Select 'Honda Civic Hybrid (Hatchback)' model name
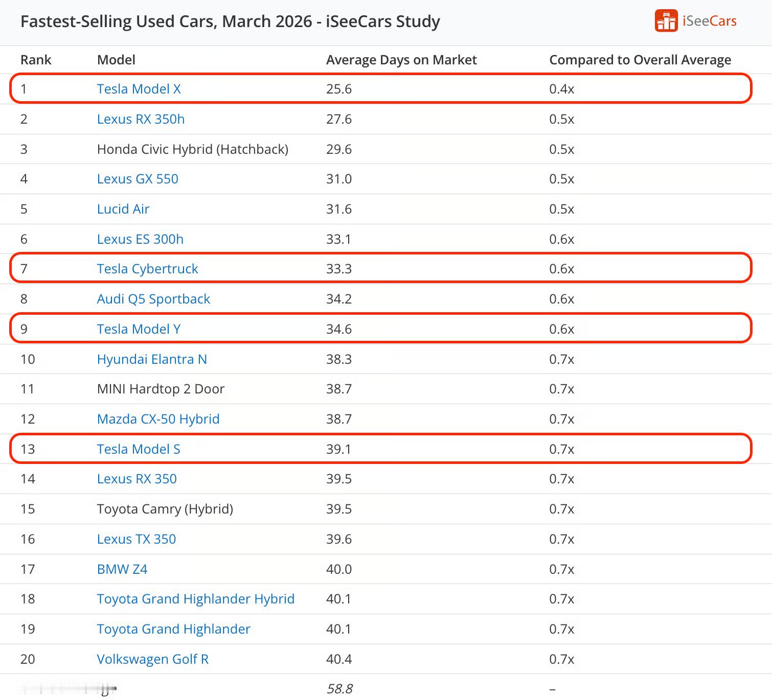Screen dimensions: 772x700 [x=193, y=149]
